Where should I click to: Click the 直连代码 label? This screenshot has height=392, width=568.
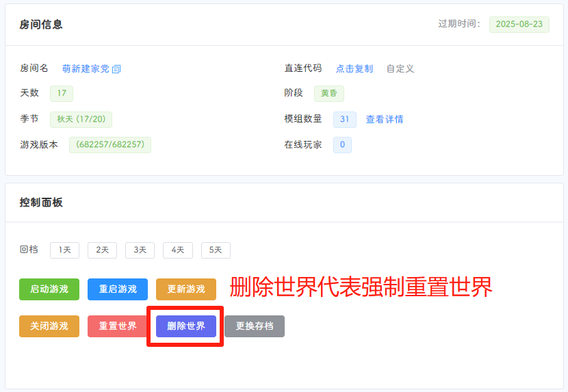tap(303, 68)
